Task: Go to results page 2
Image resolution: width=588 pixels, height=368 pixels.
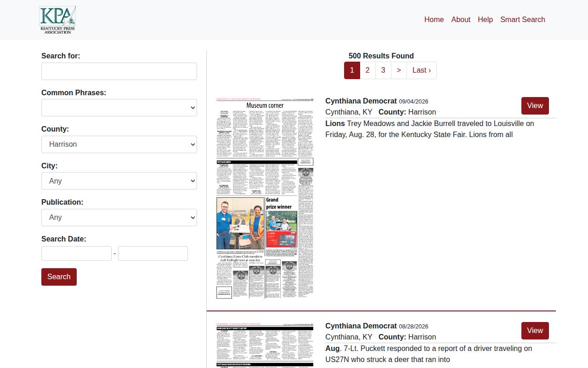Action: coord(367,70)
